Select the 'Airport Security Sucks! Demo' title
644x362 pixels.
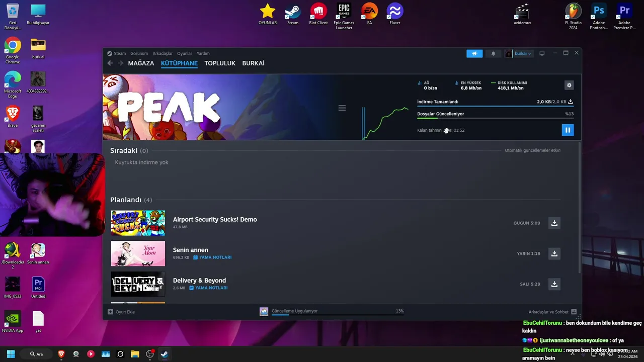click(x=215, y=220)
